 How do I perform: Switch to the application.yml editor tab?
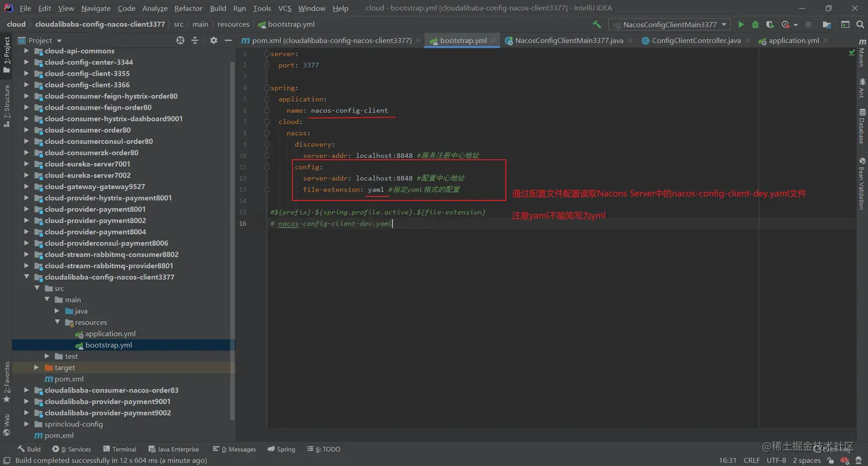pyautogui.click(x=793, y=40)
